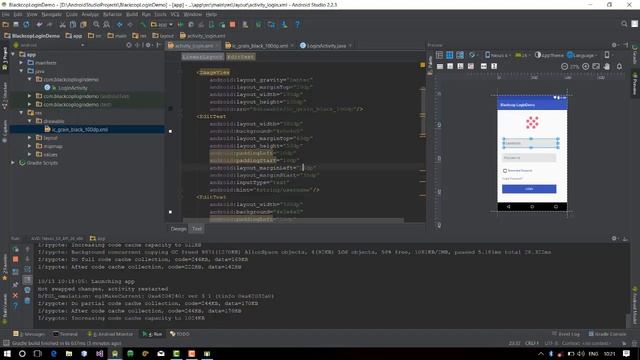
Task: Click the green Run app icon
Action: click(x=180, y=24)
